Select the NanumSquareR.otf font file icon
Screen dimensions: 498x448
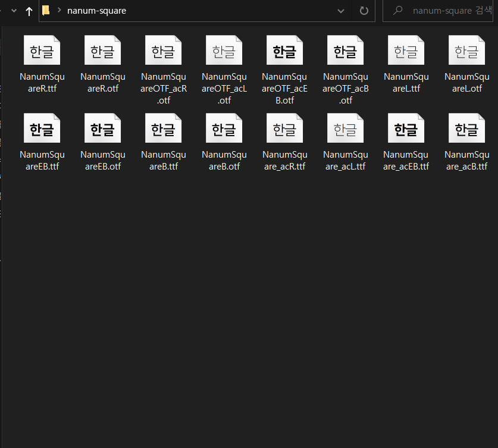click(102, 50)
